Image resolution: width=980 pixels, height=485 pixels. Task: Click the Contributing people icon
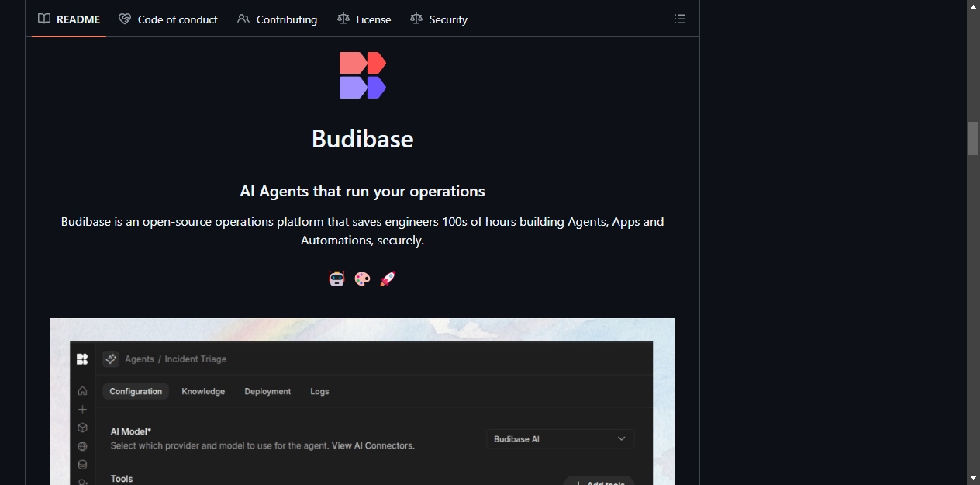pos(243,19)
